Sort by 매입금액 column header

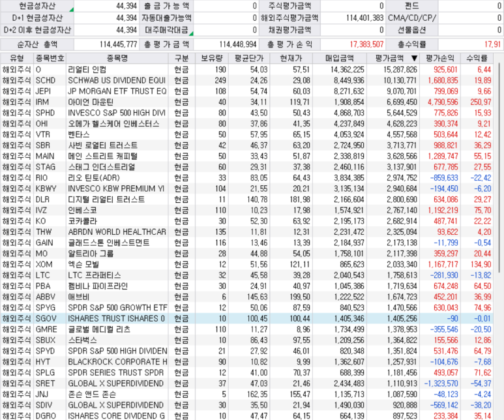340,58
